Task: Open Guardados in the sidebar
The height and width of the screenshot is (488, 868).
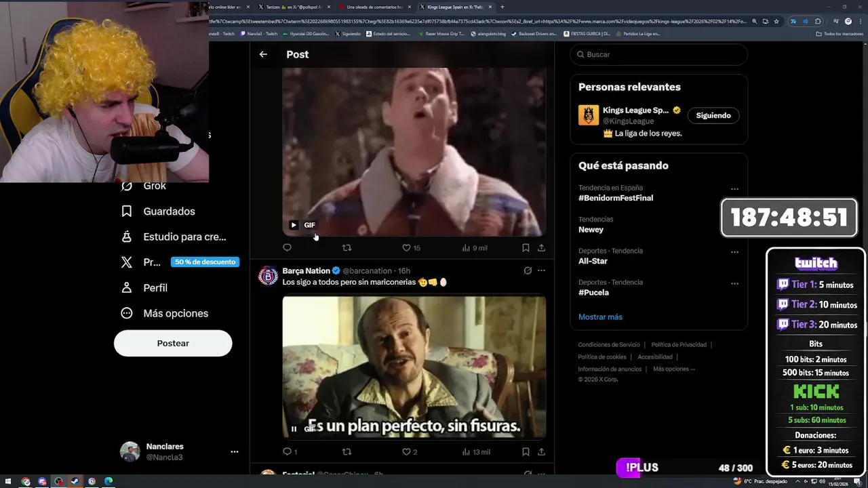Action: (157, 211)
